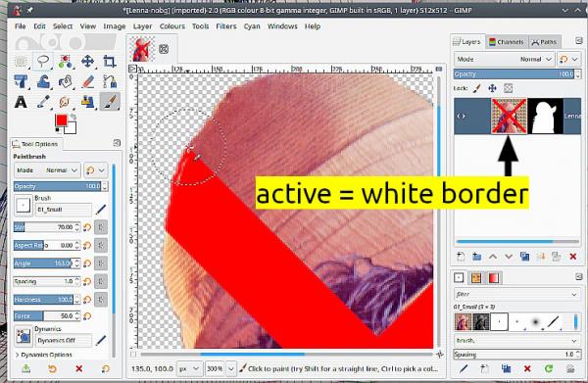
Task: Select the Eraser tool
Action: tap(88, 81)
